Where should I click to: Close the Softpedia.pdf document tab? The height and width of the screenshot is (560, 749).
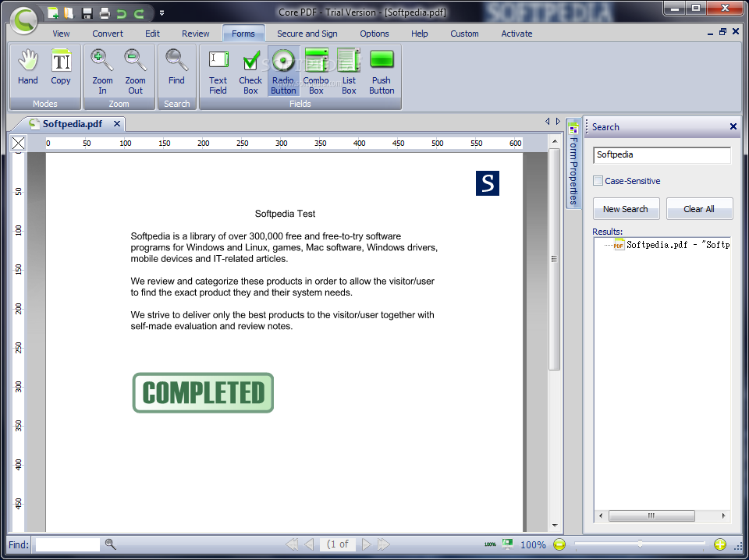(116, 124)
